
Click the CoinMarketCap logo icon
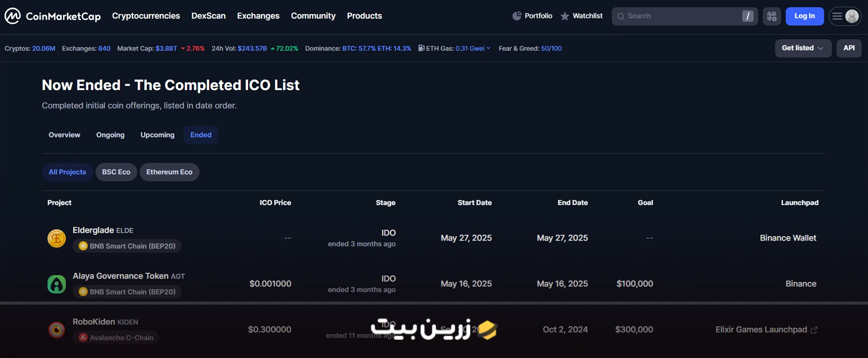pyautogui.click(x=13, y=16)
